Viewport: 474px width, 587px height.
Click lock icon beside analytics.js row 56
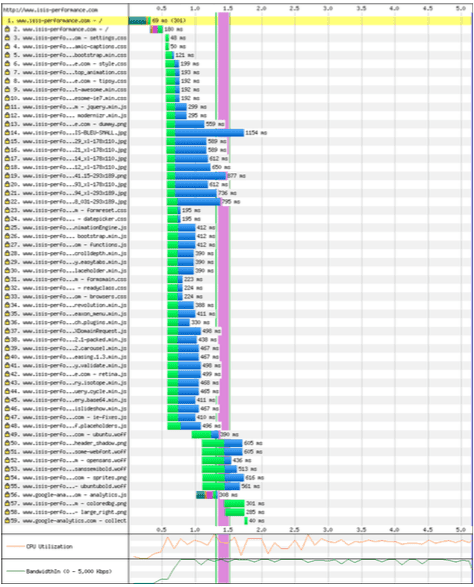[7, 495]
